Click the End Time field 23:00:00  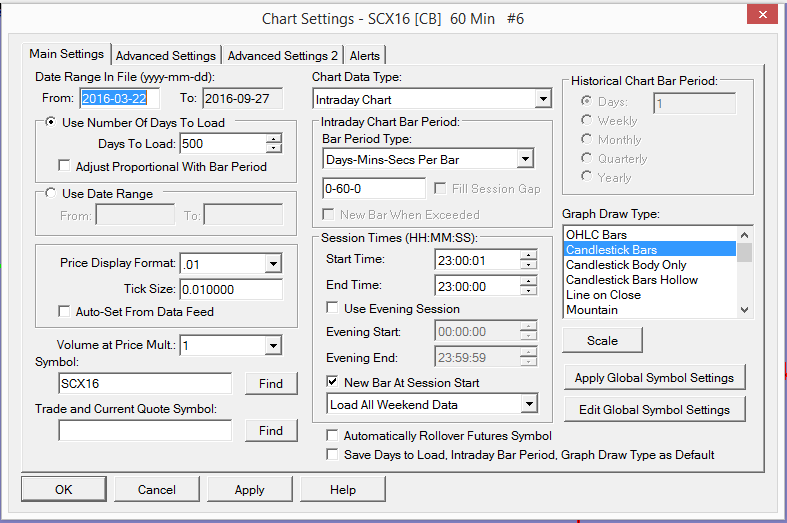point(477,286)
